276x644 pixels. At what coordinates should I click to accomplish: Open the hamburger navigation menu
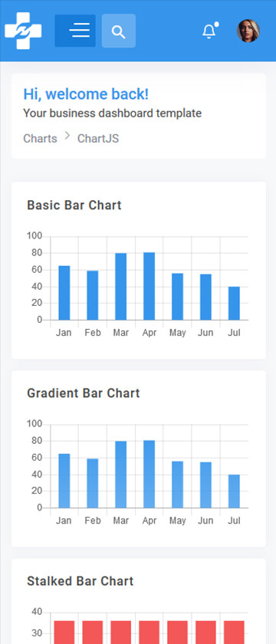pyautogui.click(x=75, y=31)
